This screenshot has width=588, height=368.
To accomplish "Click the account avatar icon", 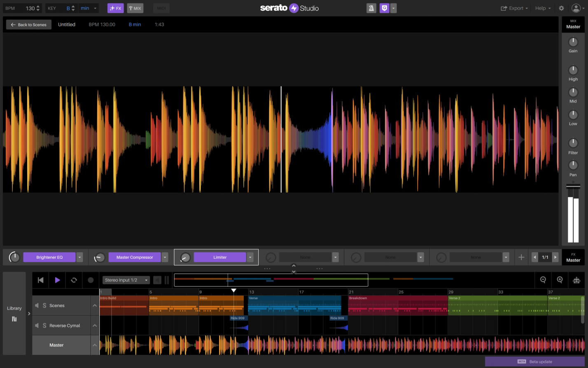I will click(576, 8).
